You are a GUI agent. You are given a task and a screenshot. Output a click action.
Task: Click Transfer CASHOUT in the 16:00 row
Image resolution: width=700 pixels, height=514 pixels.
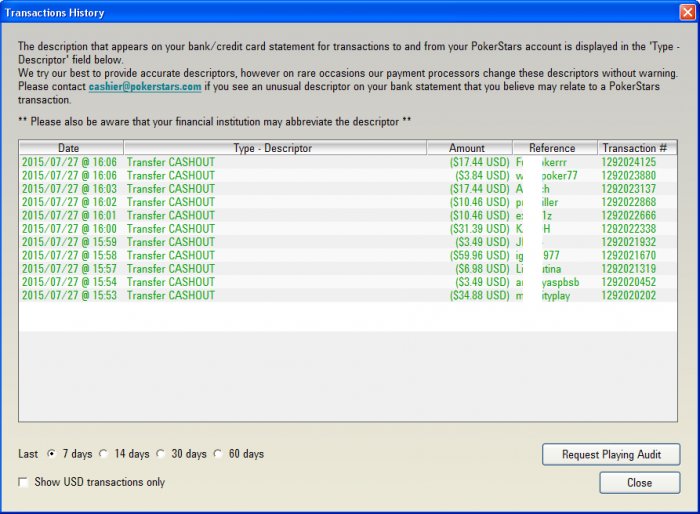point(171,229)
